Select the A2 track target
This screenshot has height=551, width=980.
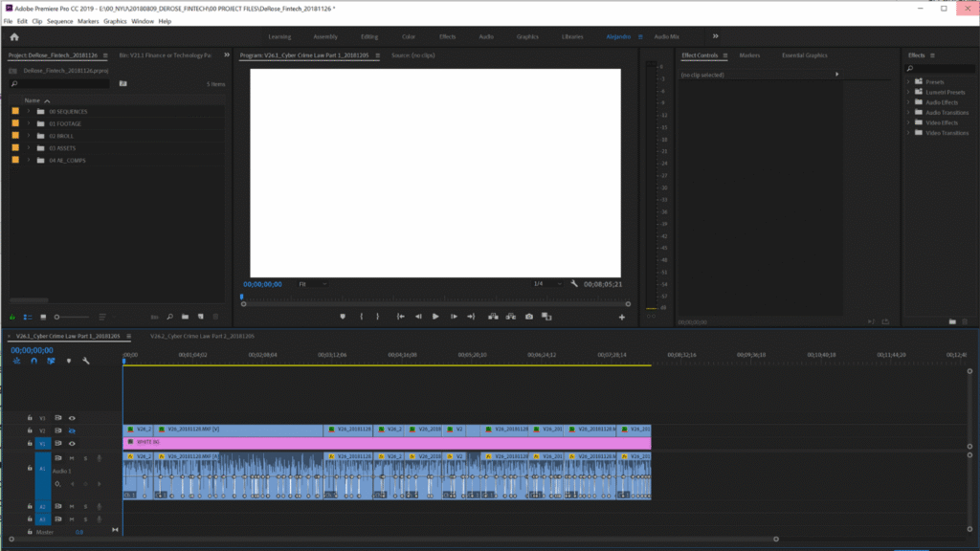[42, 507]
